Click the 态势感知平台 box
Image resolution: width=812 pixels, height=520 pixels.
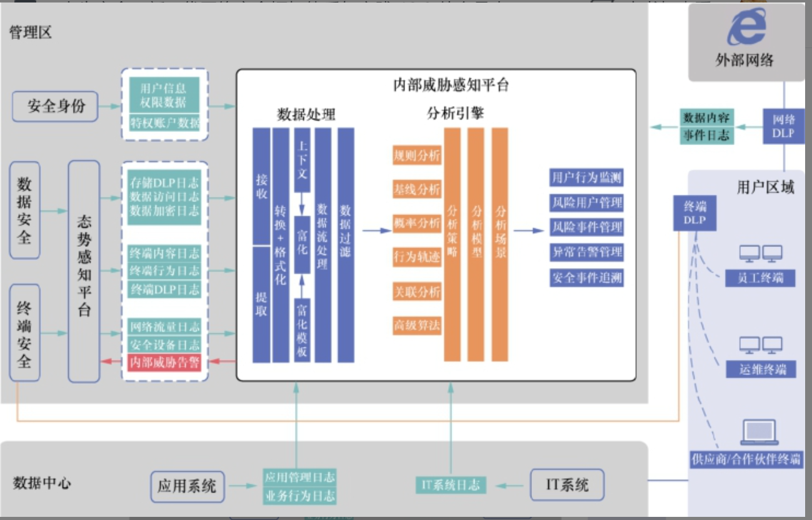pos(84,271)
